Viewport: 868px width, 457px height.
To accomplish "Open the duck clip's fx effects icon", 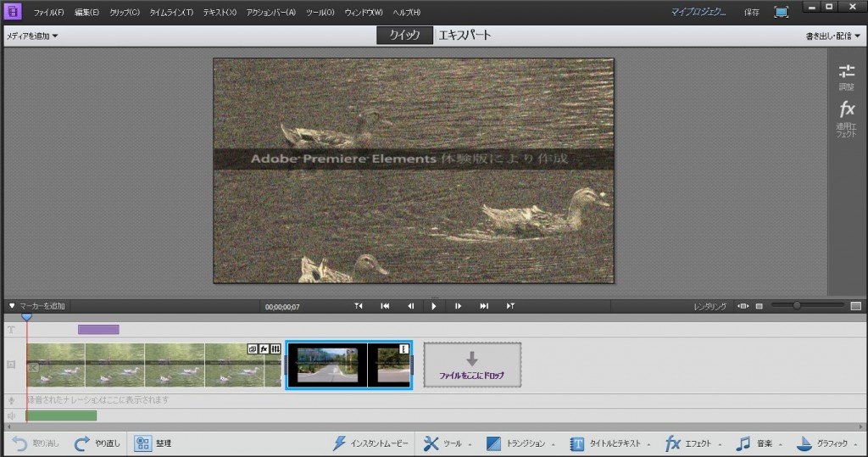I will [x=264, y=348].
